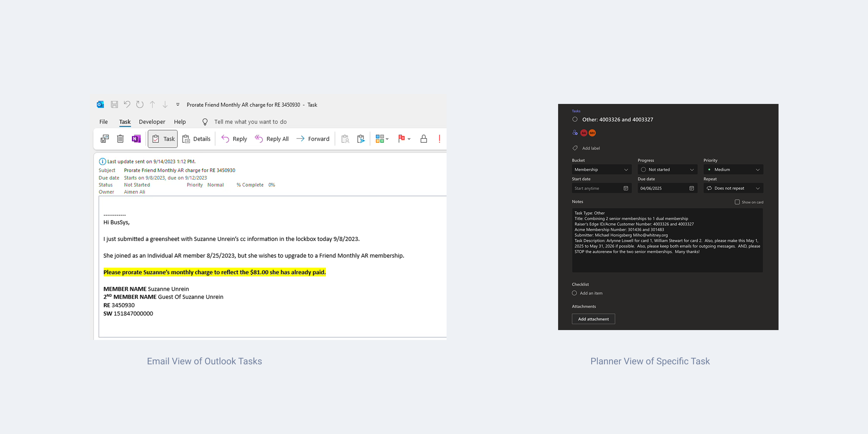
Task: Go to Next Item with down arrow
Action: [165, 104]
